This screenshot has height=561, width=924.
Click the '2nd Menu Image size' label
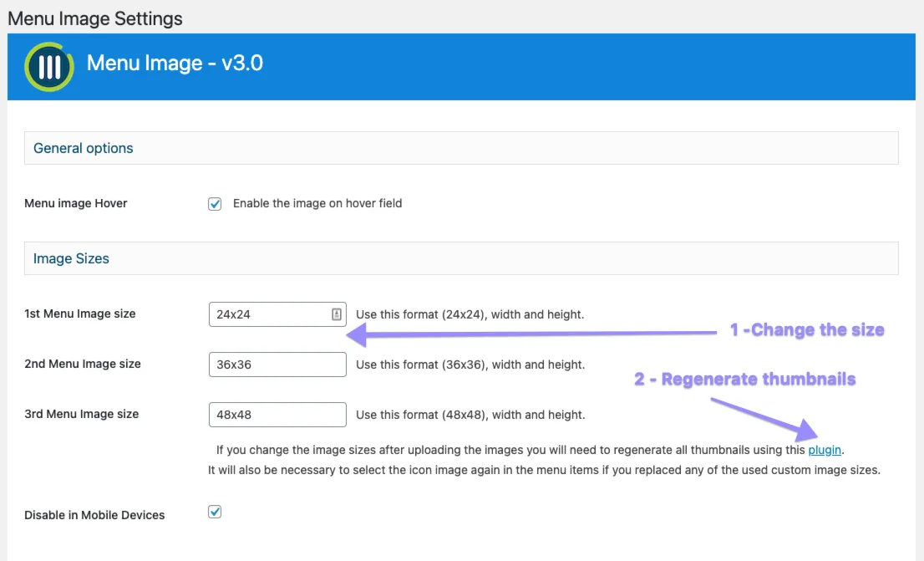point(83,364)
